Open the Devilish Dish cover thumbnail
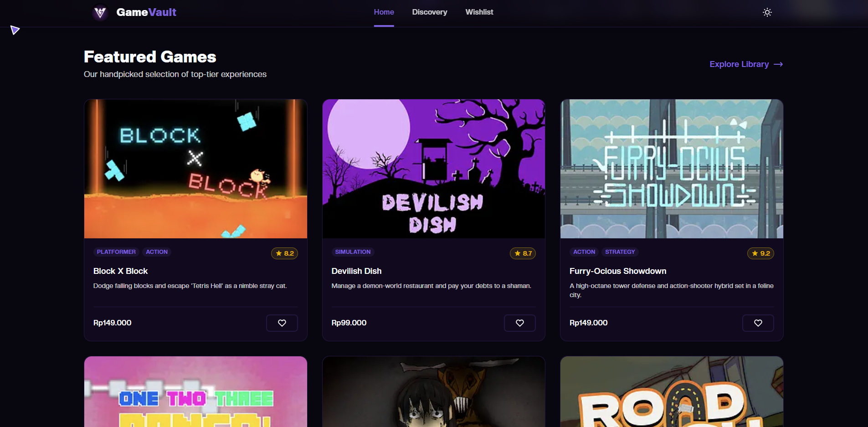Screen dimensions: 868x427 pyautogui.click(x=434, y=169)
